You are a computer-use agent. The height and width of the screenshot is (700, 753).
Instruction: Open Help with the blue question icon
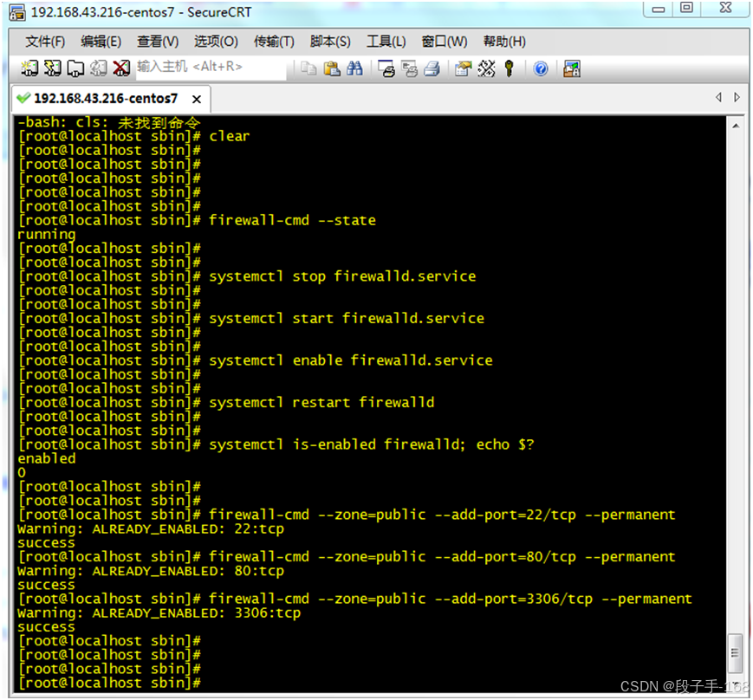point(541,68)
